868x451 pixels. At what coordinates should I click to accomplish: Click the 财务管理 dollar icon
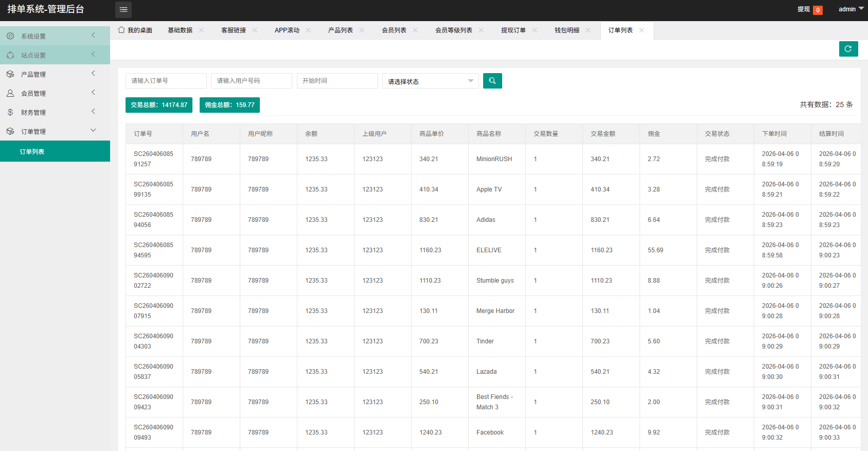10,112
